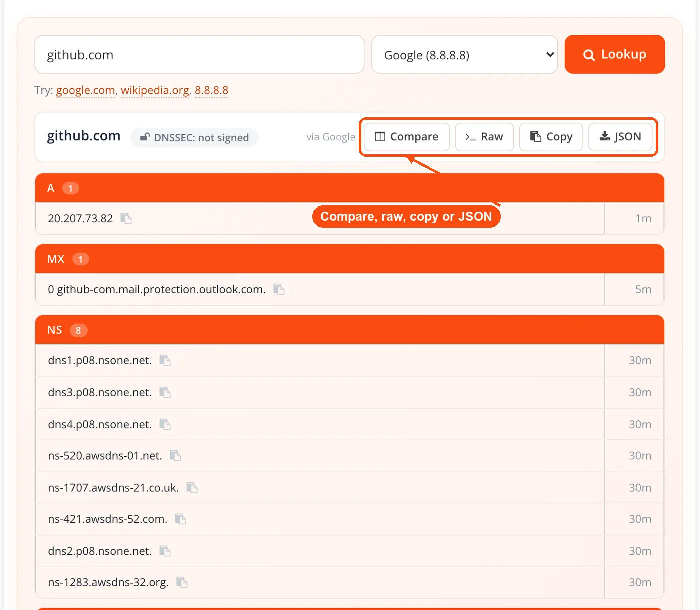Select the text ns-520.awsdns-01.net.

point(105,456)
